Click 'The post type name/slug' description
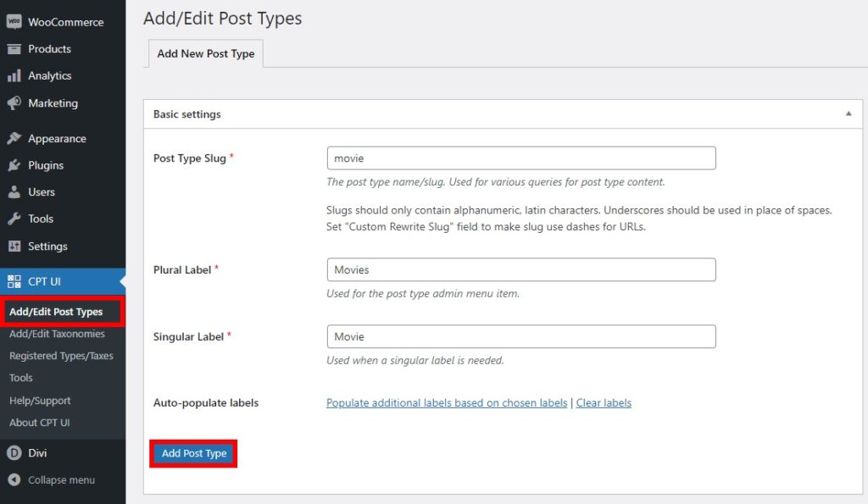The width and height of the screenshot is (868, 504). [495, 182]
